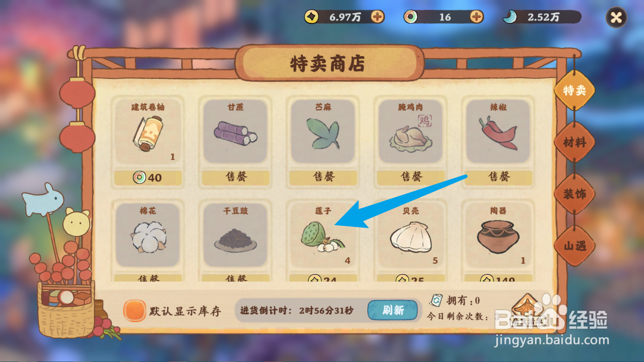644x362 pixels.
Task: Select the 陶器 pottery jar item
Action: [x=498, y=237]
